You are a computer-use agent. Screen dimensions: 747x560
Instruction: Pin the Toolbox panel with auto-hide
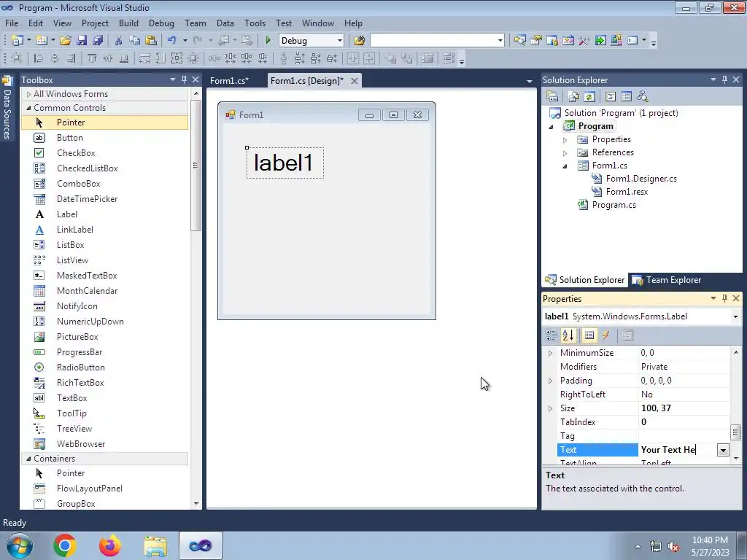pyautogui.click(x=184, y=79)
